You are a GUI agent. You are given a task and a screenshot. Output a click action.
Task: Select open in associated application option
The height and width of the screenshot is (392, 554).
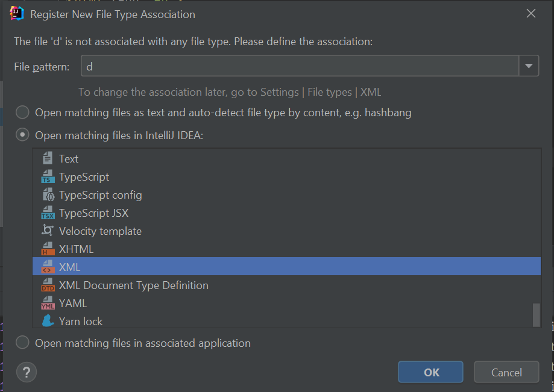pyautogui.click(x=22, y=342)
